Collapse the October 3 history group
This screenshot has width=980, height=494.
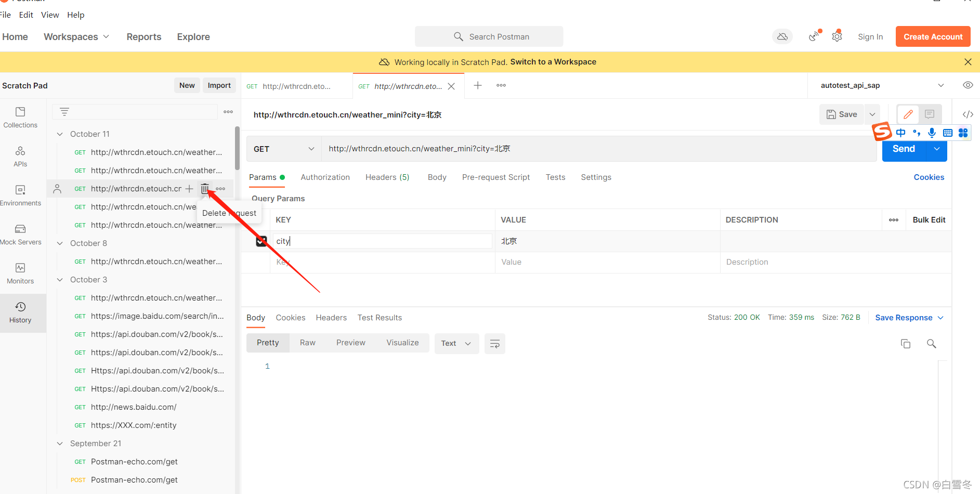coord(60,280)
